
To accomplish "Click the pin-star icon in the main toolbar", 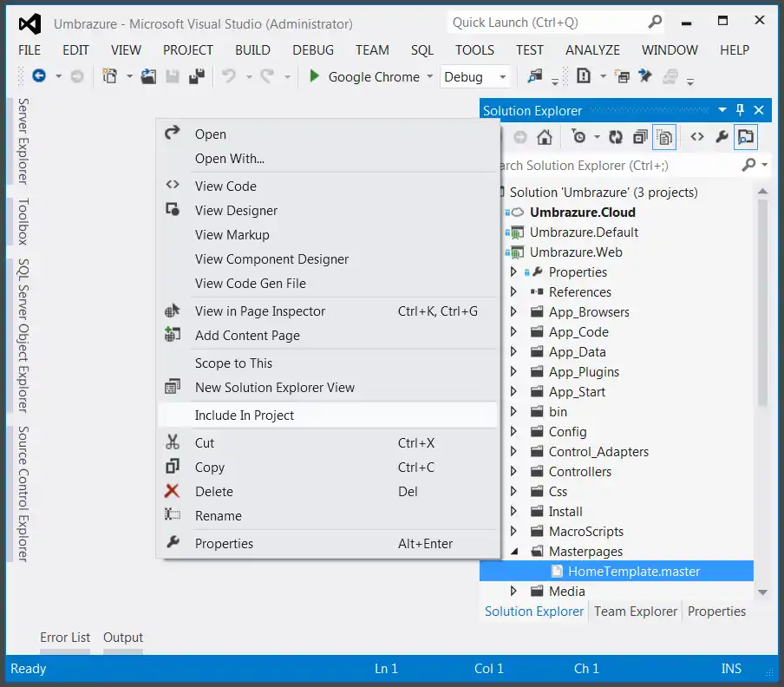I will pos(645,76).
